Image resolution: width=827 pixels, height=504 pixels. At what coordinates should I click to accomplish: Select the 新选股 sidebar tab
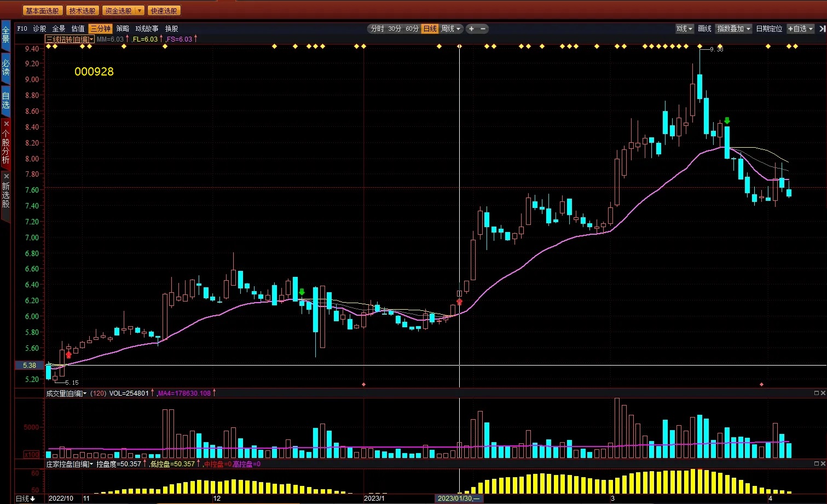(x=5, y=195)
